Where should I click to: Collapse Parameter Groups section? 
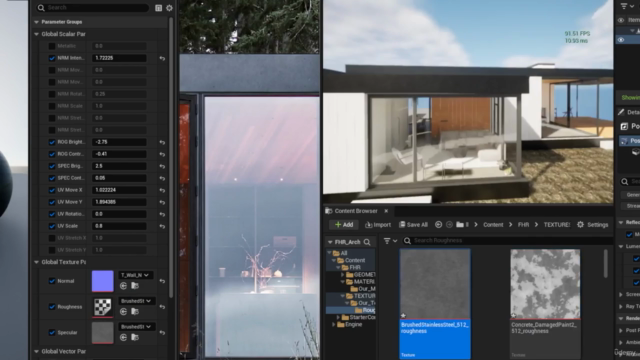[x=36, y=22]
